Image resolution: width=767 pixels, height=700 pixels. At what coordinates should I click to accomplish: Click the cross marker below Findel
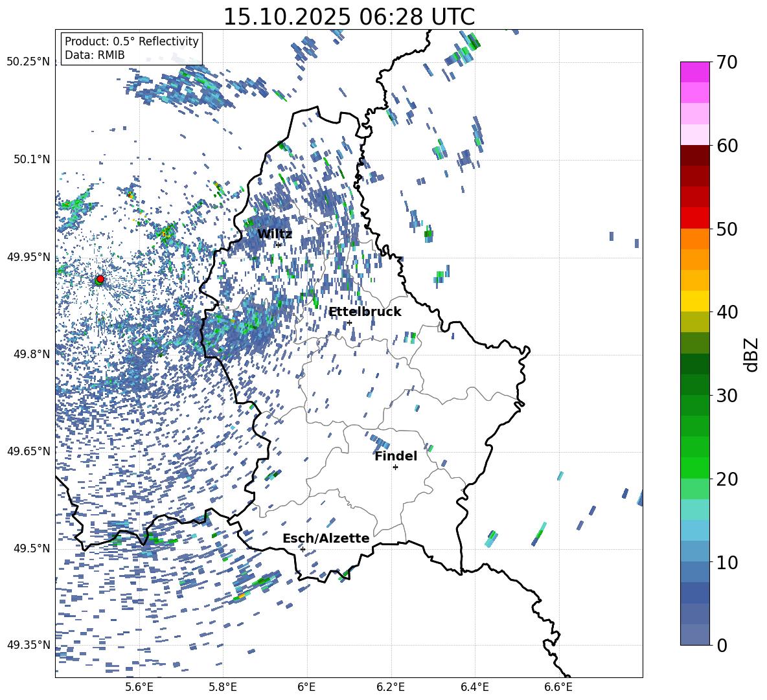pos(396,468)
